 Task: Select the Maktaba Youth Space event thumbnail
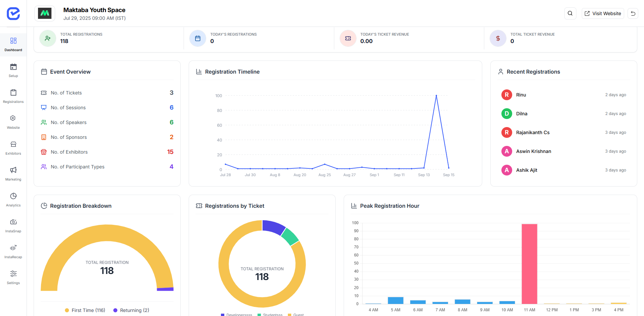pyautogui.click(x=45, y=13)
